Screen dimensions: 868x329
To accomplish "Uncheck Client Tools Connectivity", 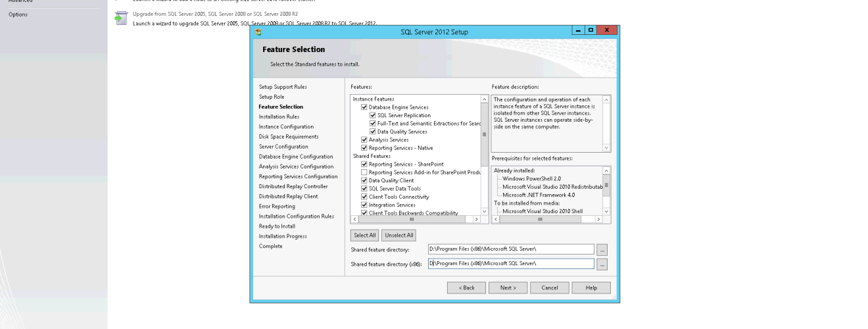I will coord(364,197).
